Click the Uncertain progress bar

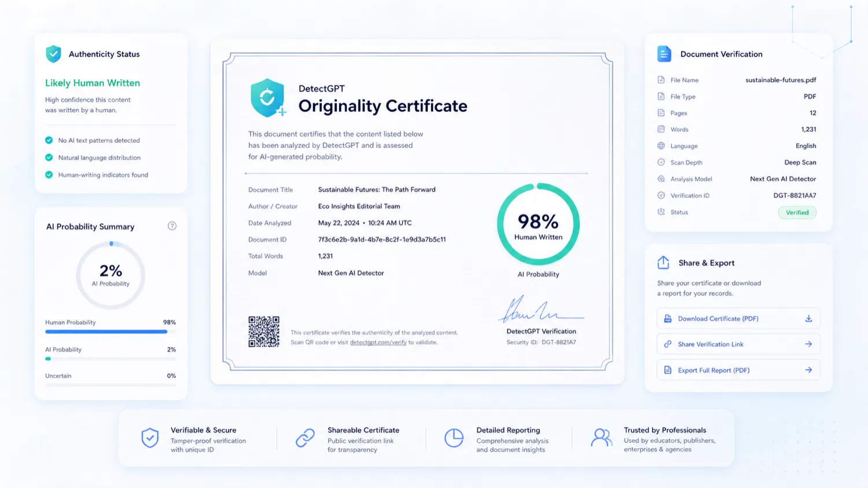click(x=111, y=385)
